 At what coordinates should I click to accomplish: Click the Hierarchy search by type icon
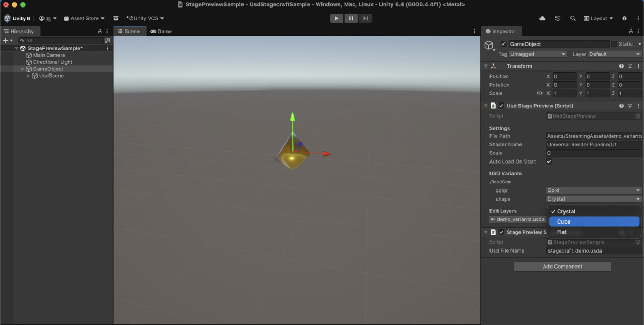click(107, 40)
